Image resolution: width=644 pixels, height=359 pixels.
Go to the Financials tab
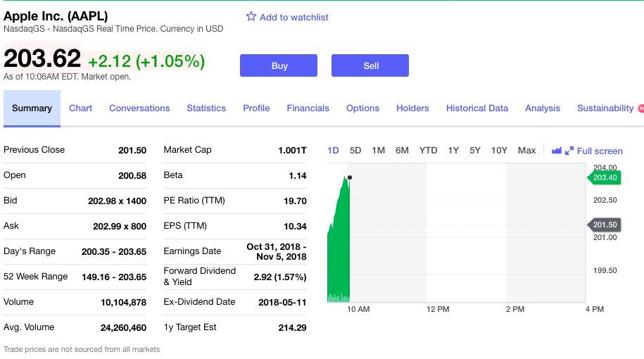308,108
